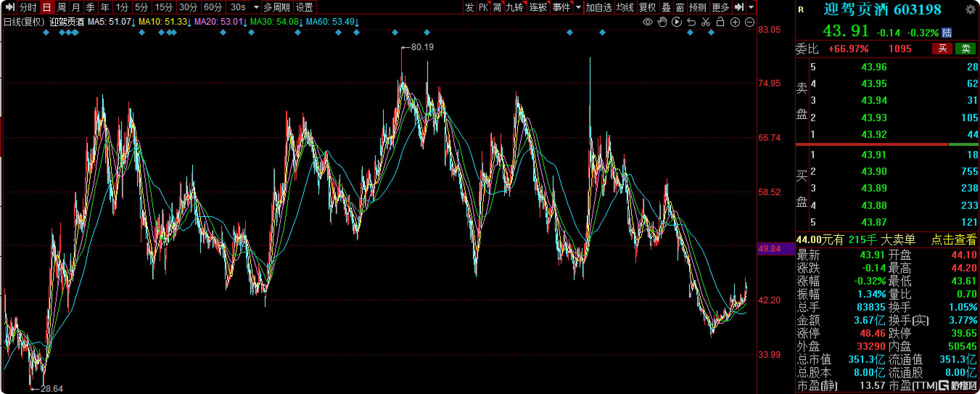Open 复权 adjustment options
This screenshot has height=394, width=980.
point(647,7)
